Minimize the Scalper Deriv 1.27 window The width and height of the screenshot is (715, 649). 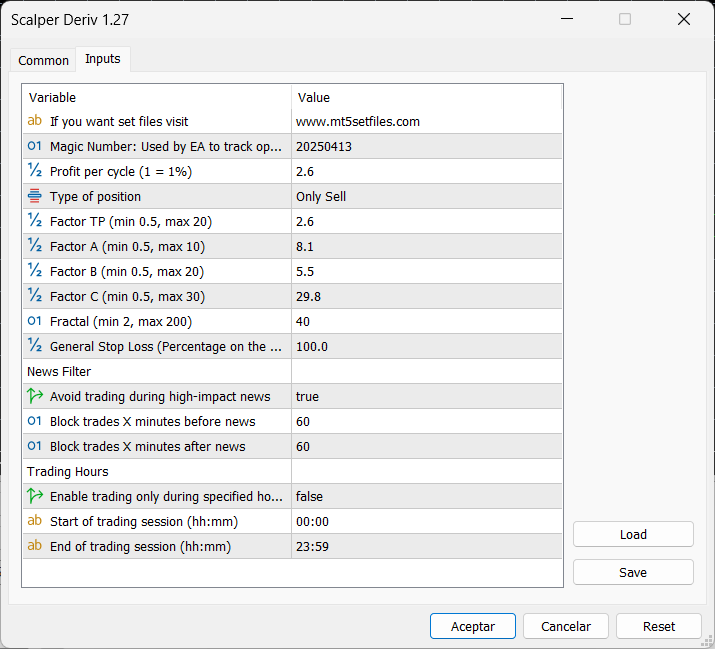point(567,19)
